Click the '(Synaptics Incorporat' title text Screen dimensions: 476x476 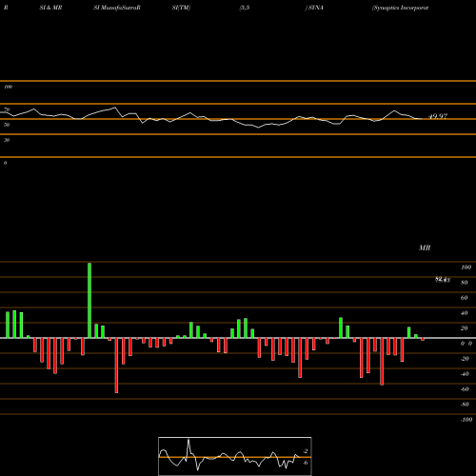(x=400, y=8)
